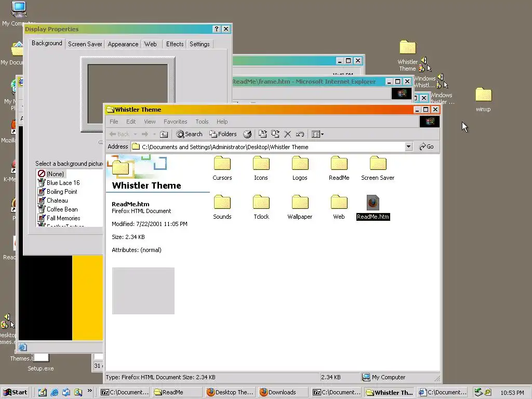The image size is (532, 399).
Task: Switch to Whistler Th... taskbar button
Action: [389, 392]
